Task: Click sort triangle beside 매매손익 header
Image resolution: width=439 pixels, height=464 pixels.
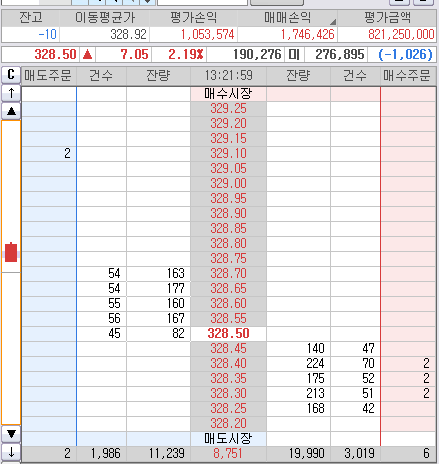Action: tap(333, 22)
